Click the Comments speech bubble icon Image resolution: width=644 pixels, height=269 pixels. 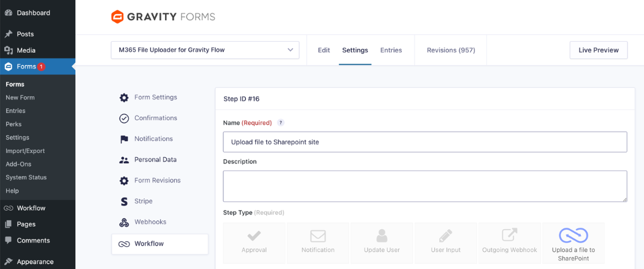pyautogui.click(x=9, y=240)
